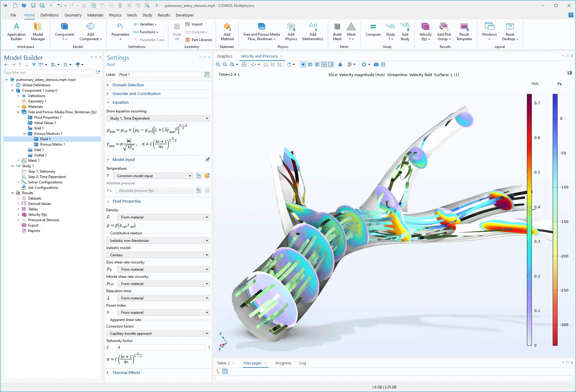The image size is (576, 392).
Task: Open the Inelastic model Carreau dropdown
Action: click(158, 255)
